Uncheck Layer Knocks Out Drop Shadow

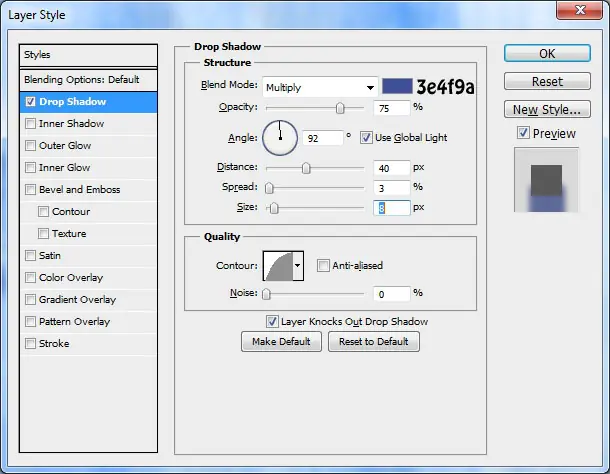point(272,321)
